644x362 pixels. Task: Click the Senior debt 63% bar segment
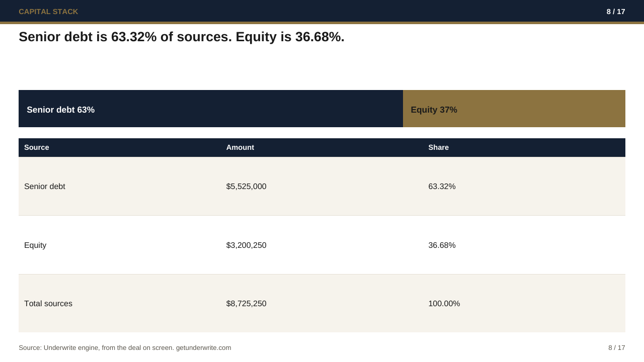coord(211,109)
